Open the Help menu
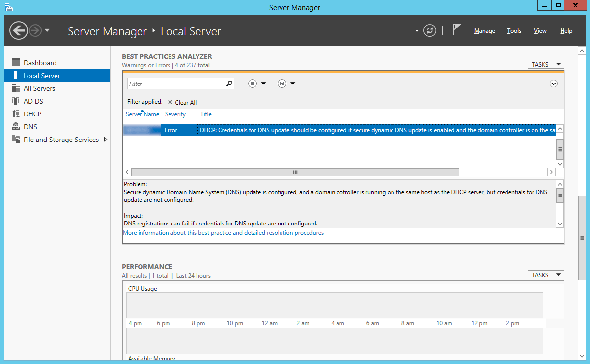Screen dimensions: 590x364 click(566, 31)
